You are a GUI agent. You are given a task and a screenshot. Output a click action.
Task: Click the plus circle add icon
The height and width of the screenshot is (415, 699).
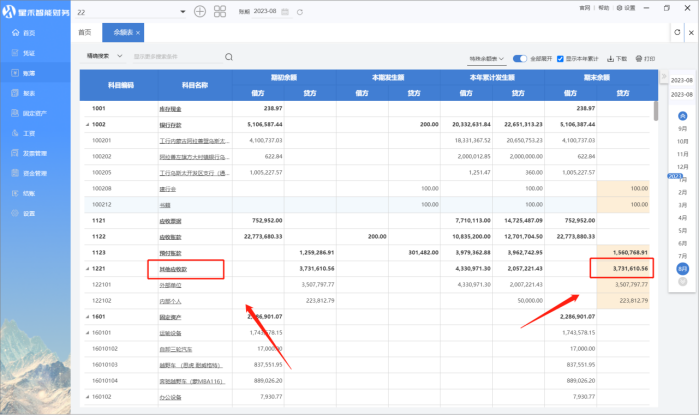click(x=199, y=11)
